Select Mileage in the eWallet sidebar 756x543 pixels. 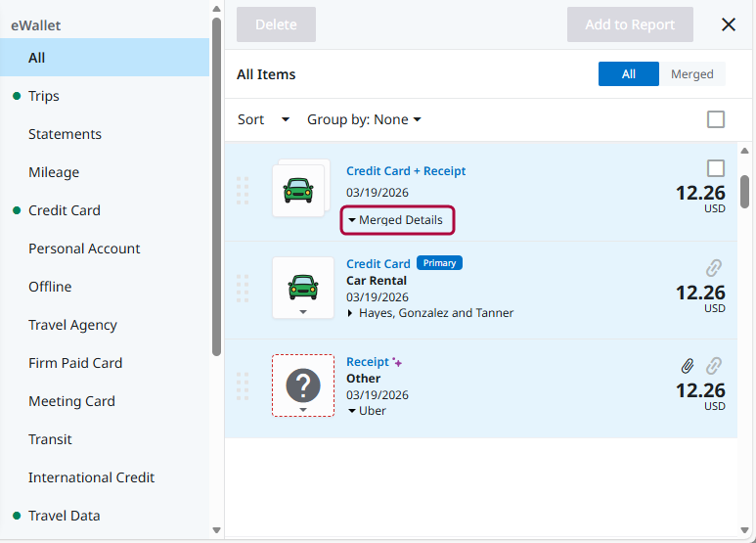54,172
